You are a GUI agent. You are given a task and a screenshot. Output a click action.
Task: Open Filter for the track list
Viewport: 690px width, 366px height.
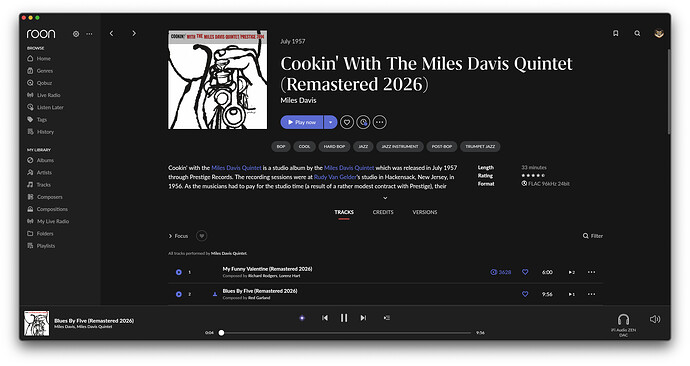(x=593, y=236)
